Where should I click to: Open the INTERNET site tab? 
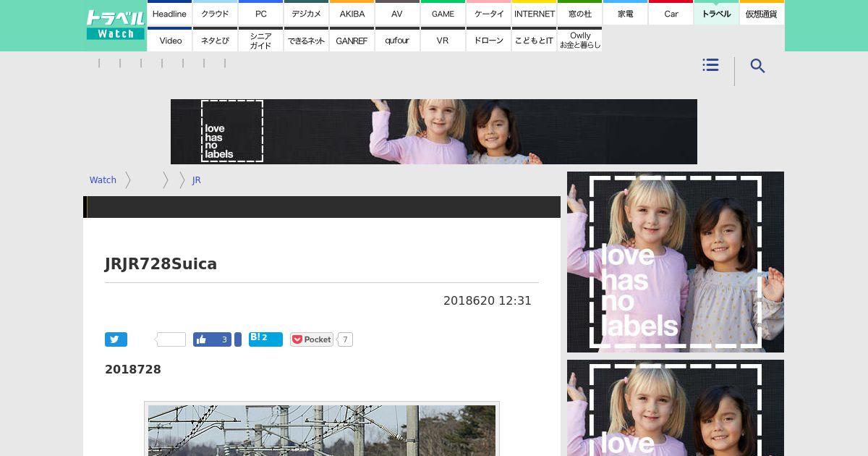point(534,13)
